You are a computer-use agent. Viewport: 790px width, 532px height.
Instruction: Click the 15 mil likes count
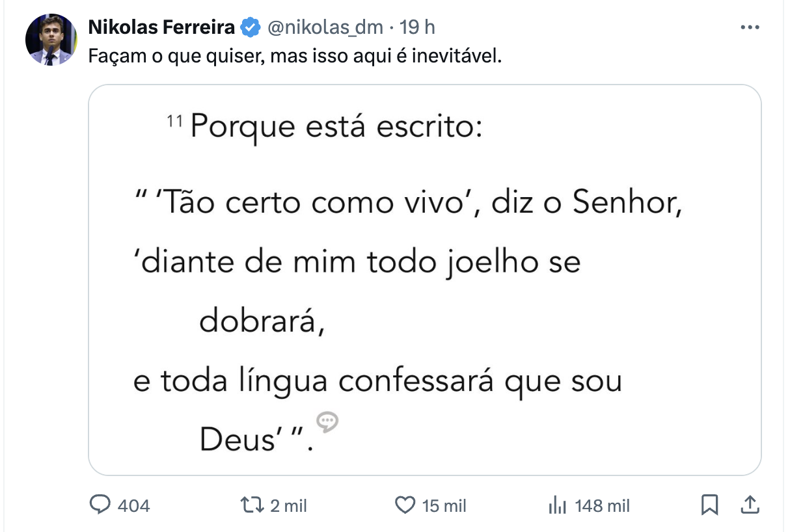444,505
